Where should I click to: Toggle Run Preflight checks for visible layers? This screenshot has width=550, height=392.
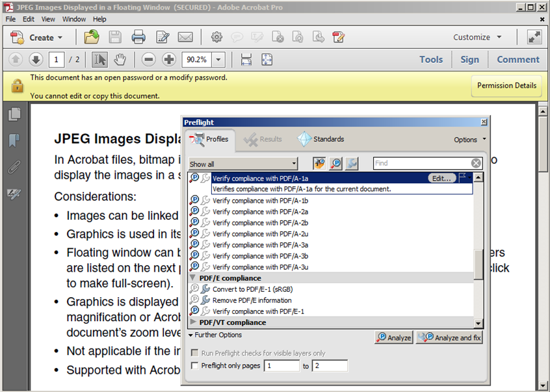(195, 354)
